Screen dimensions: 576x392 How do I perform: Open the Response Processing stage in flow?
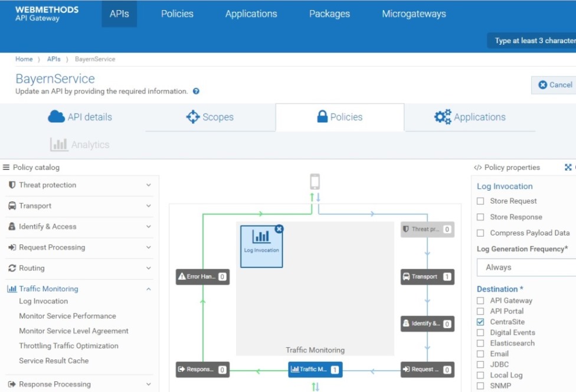(x=203, y=370)
